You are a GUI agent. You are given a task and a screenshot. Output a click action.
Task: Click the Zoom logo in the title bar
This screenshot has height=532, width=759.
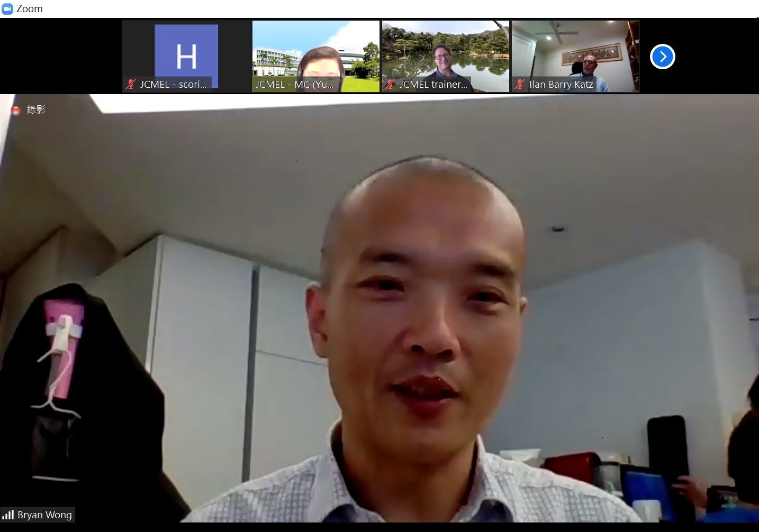(x=7, y=9)
